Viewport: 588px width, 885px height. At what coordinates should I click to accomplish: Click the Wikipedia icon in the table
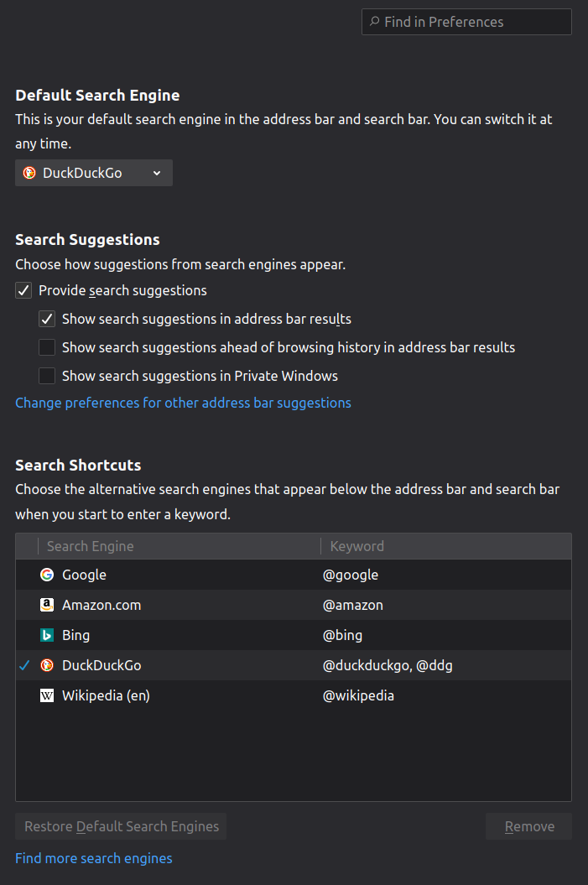click(47, 695)
